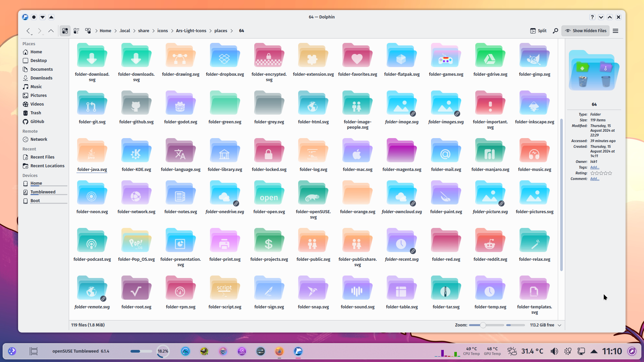Open weather widget showing 31.4 °C
Viewport: 644px width, 362px height.
tap(525, 351)
